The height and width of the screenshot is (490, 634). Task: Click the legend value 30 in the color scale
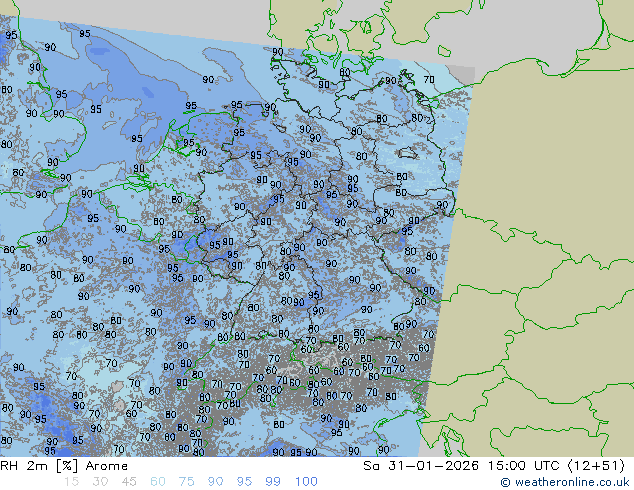pyautogui.click(x=100, y=482)
